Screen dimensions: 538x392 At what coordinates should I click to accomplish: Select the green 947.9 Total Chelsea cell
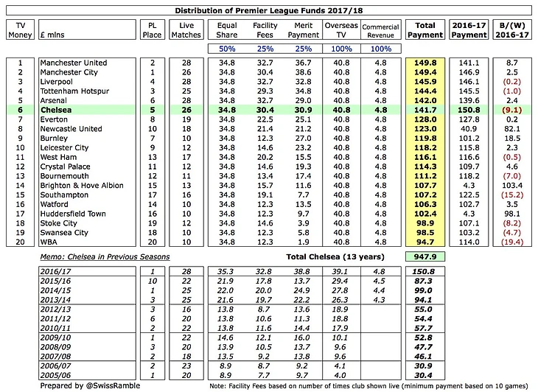pos(425,256)
